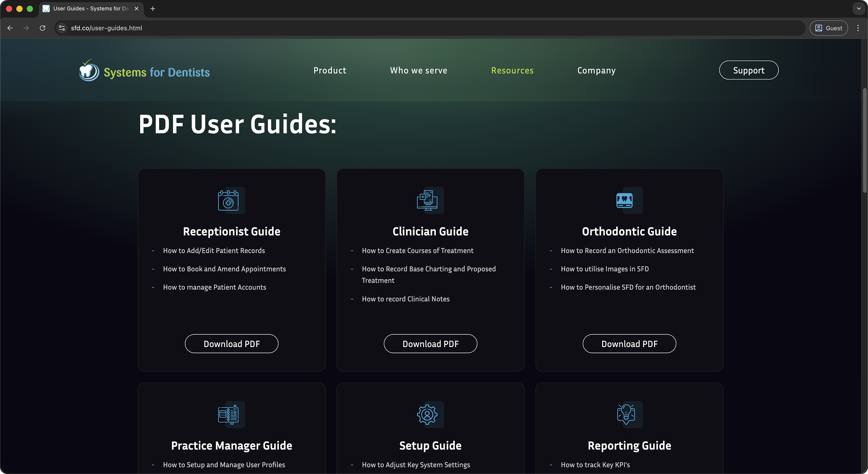Open the Who we serve dropdown
Viewport: 868px width, 474px height.
[x=418, y=70]
